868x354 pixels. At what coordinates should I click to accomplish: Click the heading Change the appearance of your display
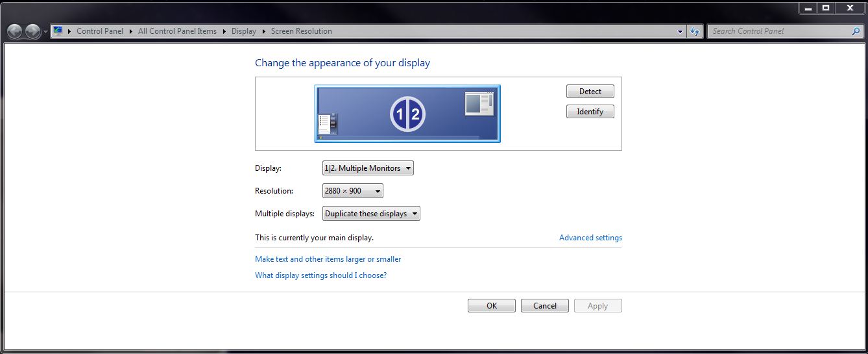(343, 63)
